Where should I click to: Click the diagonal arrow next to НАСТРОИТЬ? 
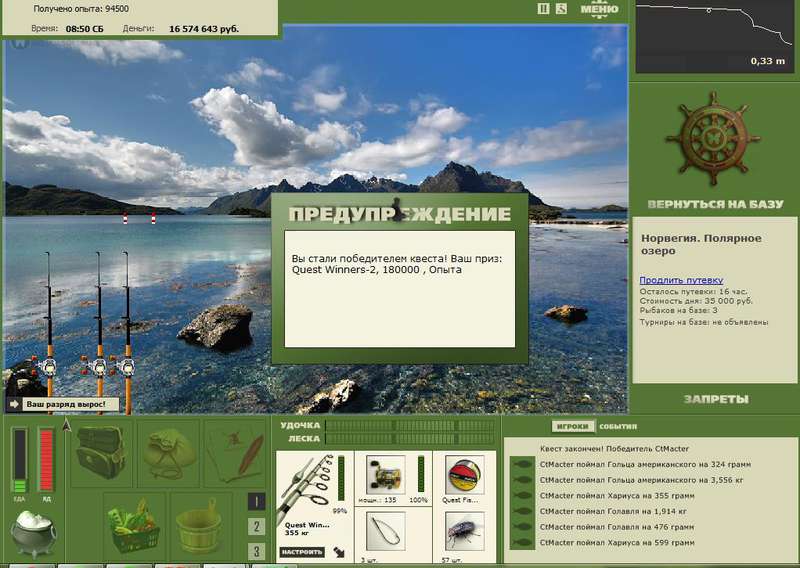[x=339, y=552]
